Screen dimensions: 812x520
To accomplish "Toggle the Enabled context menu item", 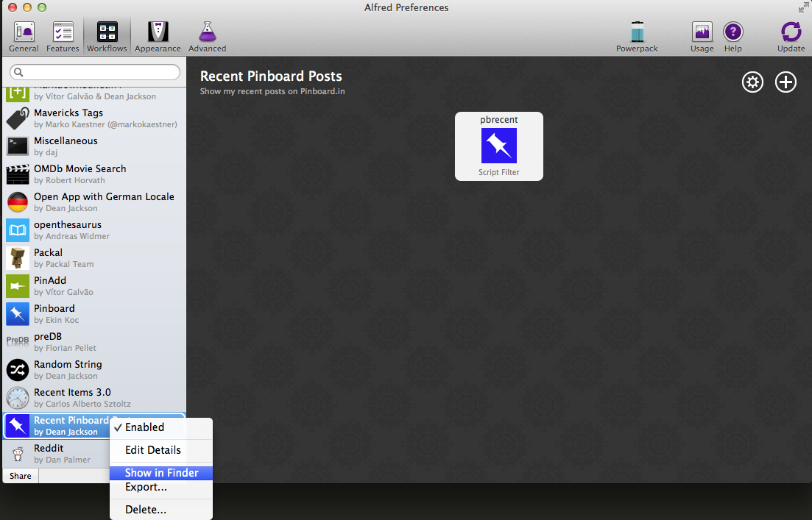I will pyautogui.click(x=161, y=427).
